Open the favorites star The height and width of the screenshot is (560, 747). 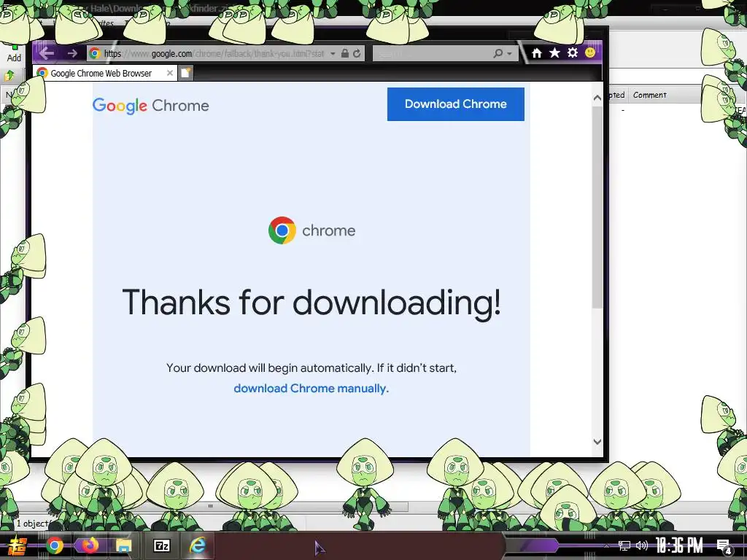click(554, 52)
